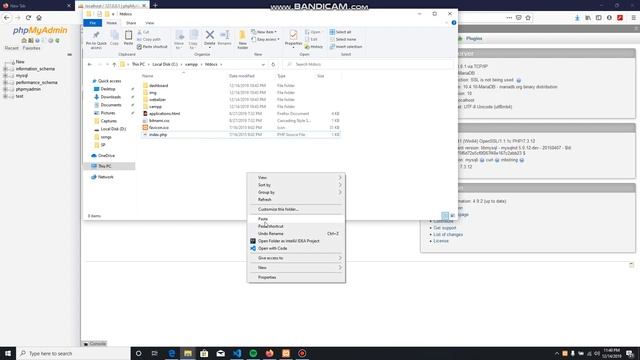
Task: Click phpMyAdmin home icon below the logo
Action: click(x=24, y=40)
